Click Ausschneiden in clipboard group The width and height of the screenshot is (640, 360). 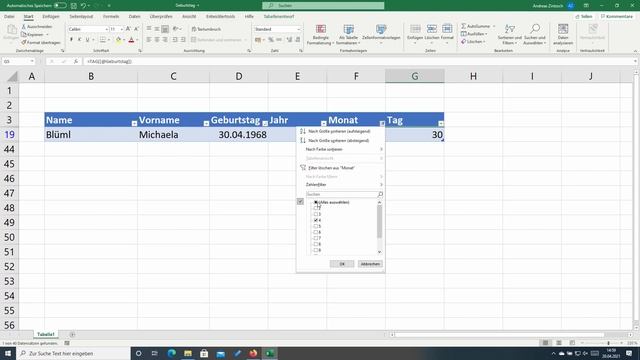[37, 27]
